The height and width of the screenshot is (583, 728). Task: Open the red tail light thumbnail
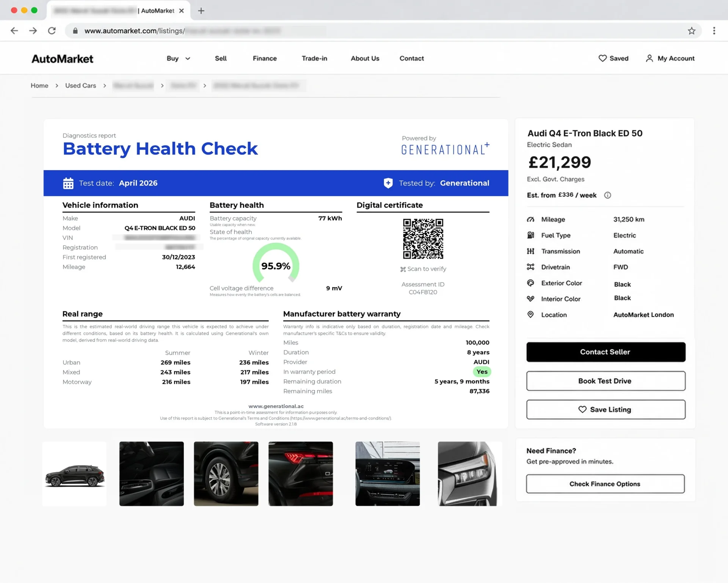pyautogui.click(x=301, y=474)
